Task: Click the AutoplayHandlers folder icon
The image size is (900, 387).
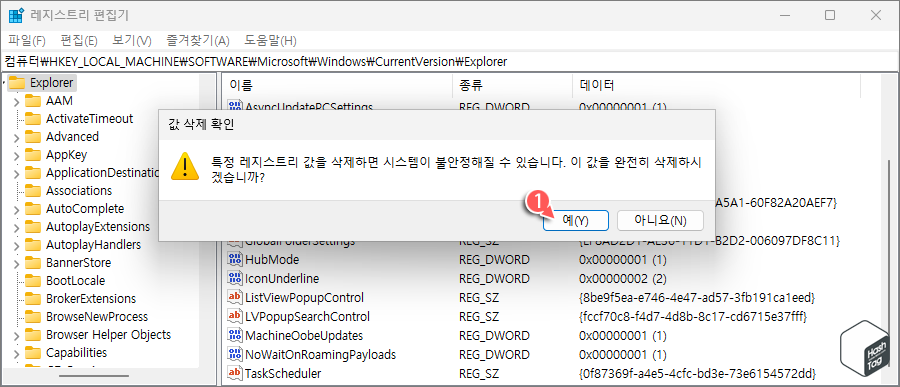Action: pos(33,245)
